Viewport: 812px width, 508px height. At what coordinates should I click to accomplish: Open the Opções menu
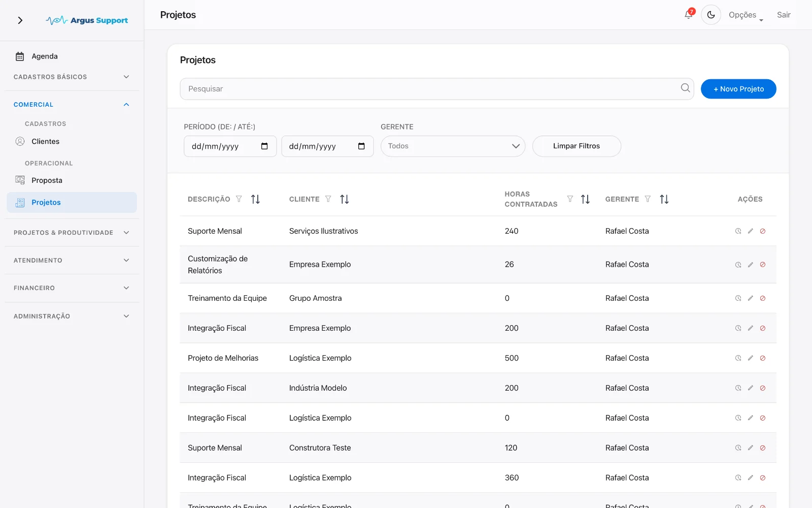(746, 15)
